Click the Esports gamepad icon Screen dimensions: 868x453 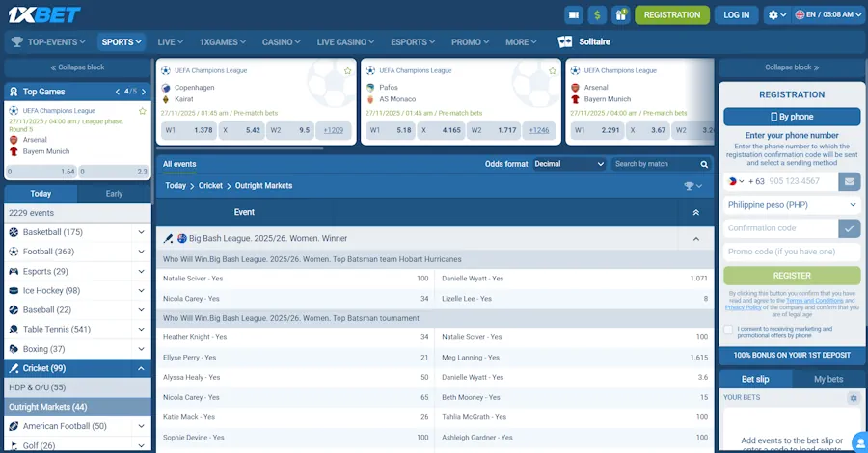click(14, 271)
